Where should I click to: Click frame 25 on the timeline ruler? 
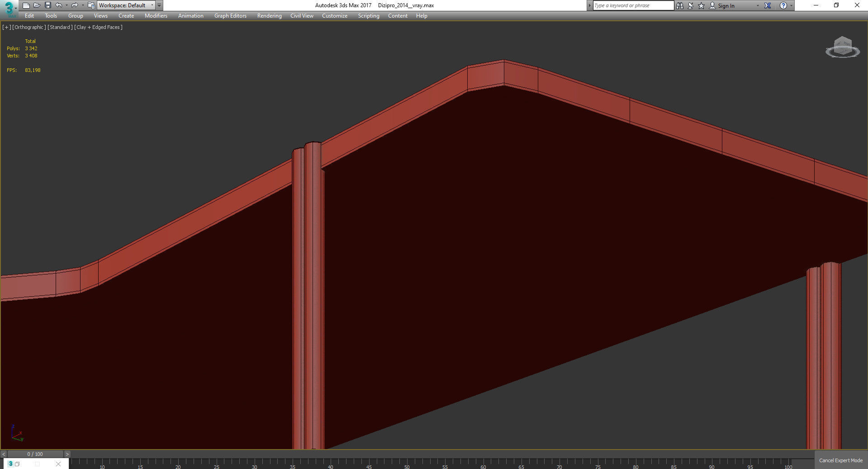click(x=217, y=467)
